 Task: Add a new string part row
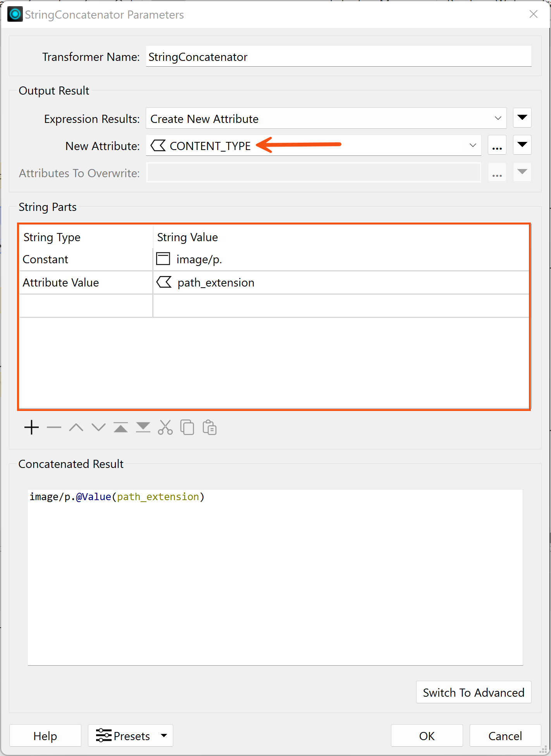click(x=31, y=428)
